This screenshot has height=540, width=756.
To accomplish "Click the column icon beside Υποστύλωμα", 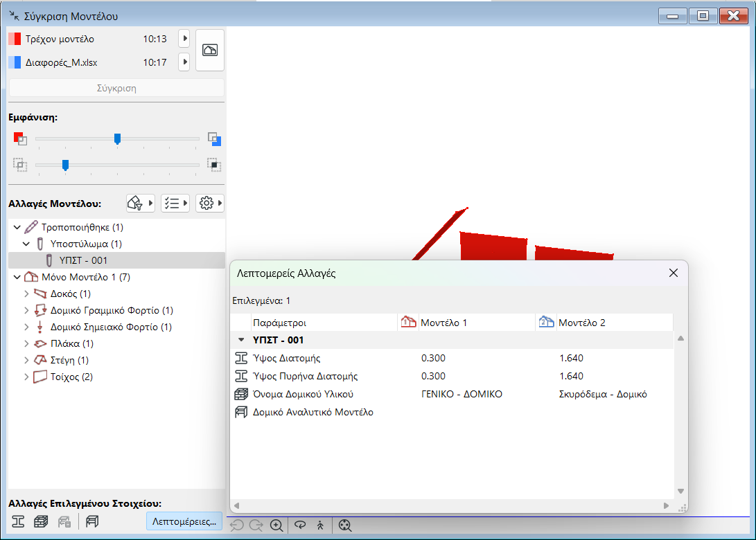I will (x=40, y=244).
